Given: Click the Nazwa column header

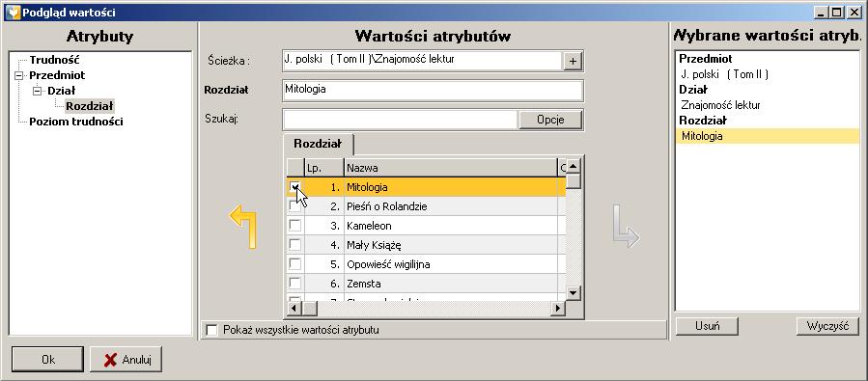Looking at the screenshot, I should coord(451,168).
